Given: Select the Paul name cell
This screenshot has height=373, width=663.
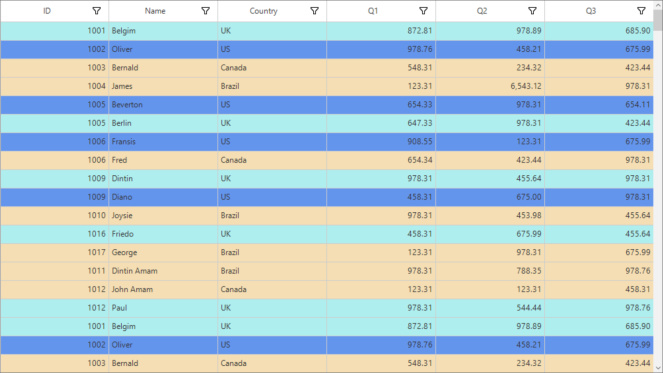Looking at the screenshot, I should coord(163,308).
